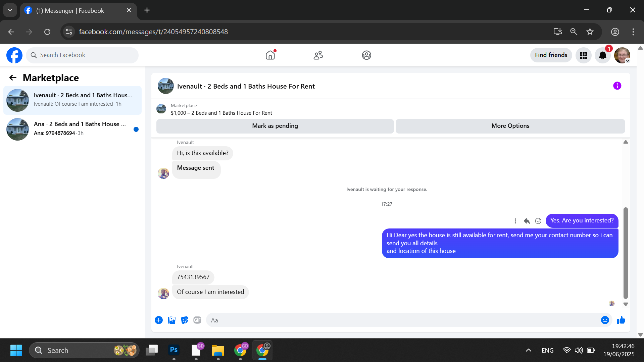644x362 pixels.
Task: Attach a photo using the image icon
Action: [171, 320]
